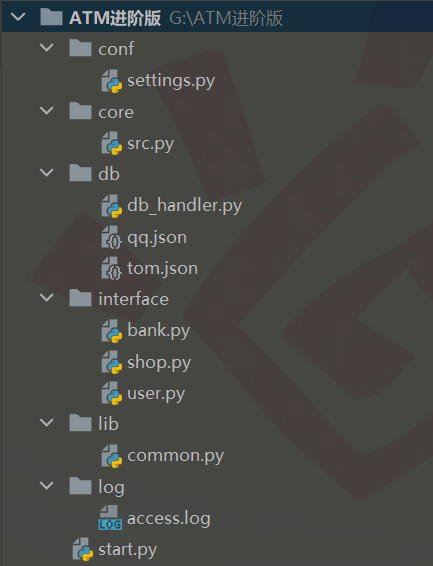Viewport: 433px width, 566px height.
Task: Click the ATM进阶版 project root folder icon
Action: pyautogui.click(x=51, y=17)
